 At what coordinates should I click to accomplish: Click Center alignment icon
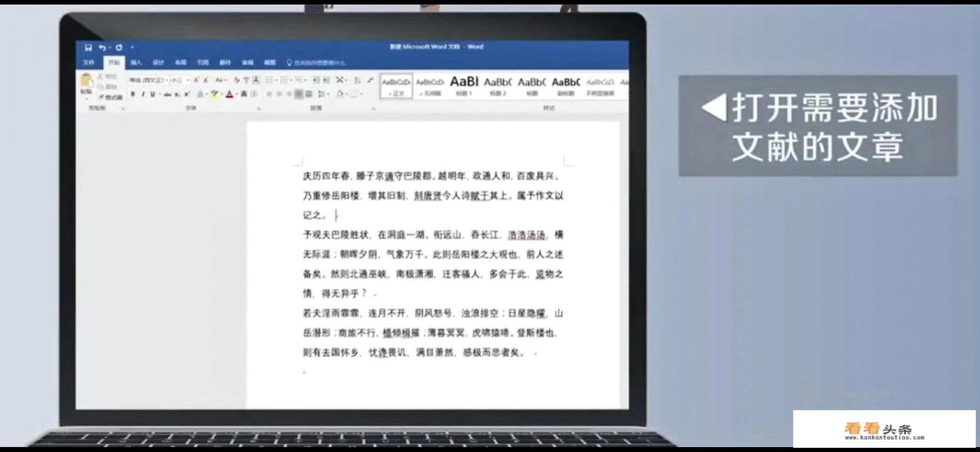(279, 94)
